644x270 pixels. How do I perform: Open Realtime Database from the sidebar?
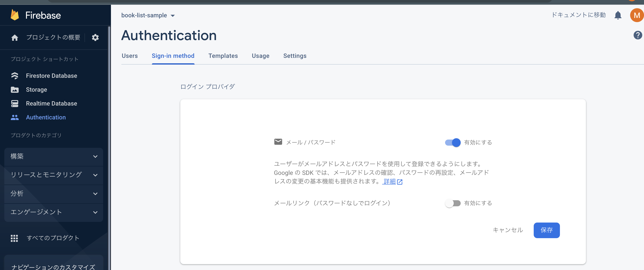(x=51, y=103)
